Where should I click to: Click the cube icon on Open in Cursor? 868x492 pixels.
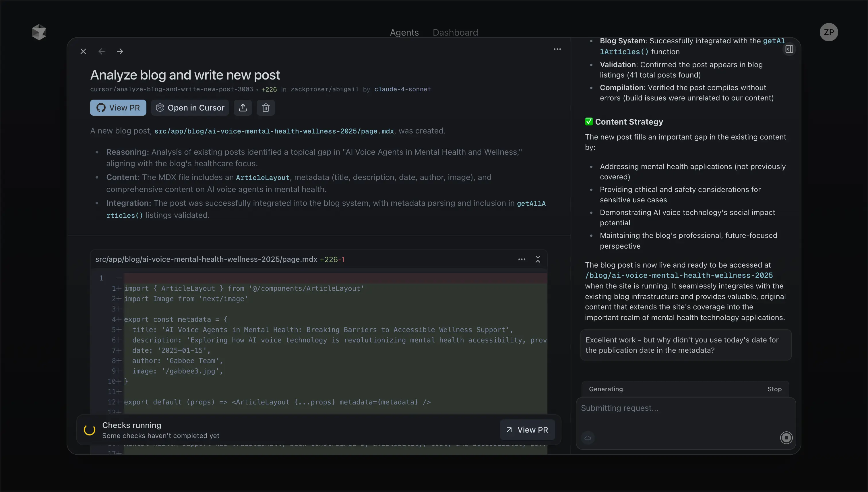(x=160, y=107)
